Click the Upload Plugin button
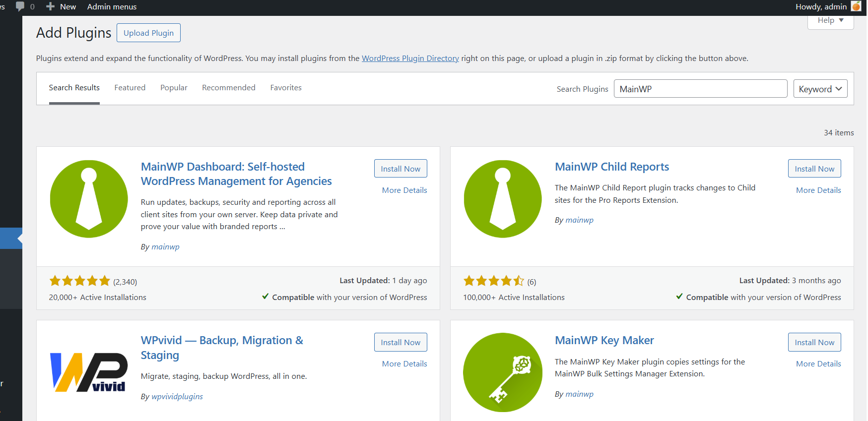 coord(148,33)
